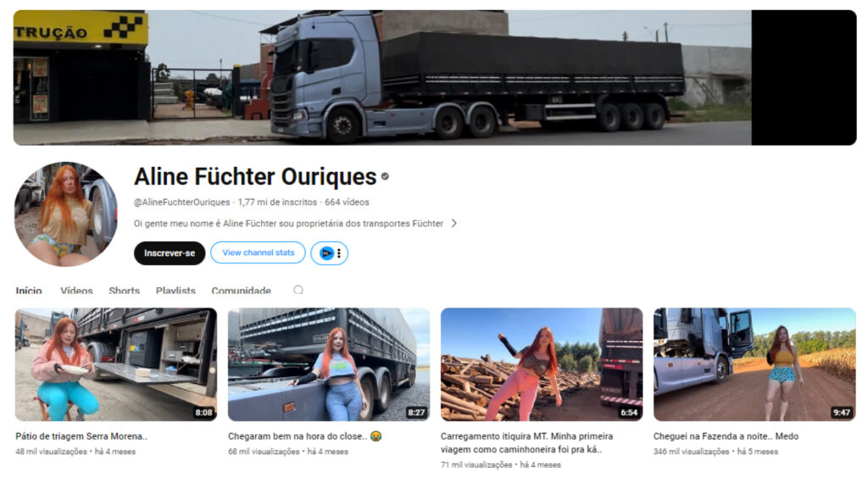Go to the Playlists tab

(175, 290)
